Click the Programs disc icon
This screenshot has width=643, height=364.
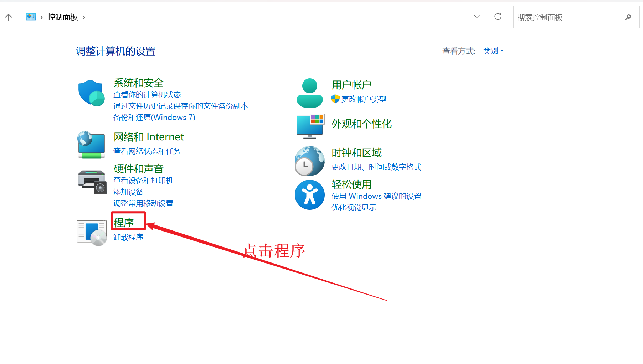point(92,233)
